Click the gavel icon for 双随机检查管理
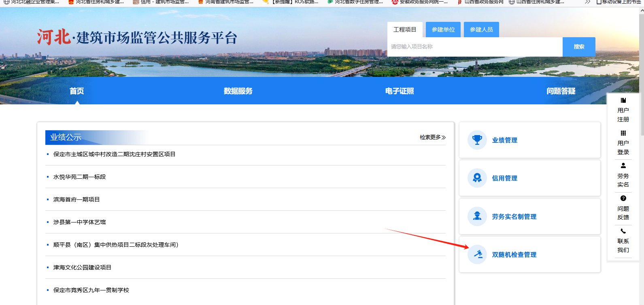The width and height of the screenshot is (644, 305). [x=477, y=254]
